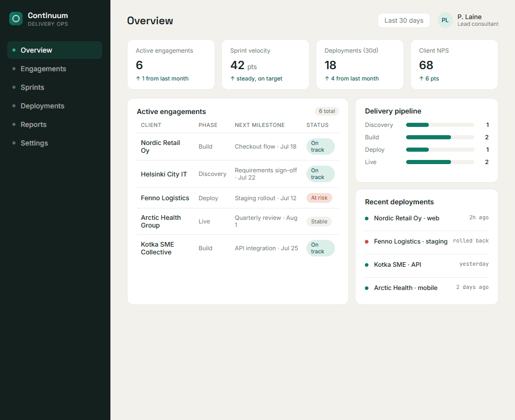This screenshot has width=515, height=420.
Task: Open Kotka SME · API deployment
Action: coord(397,265)
